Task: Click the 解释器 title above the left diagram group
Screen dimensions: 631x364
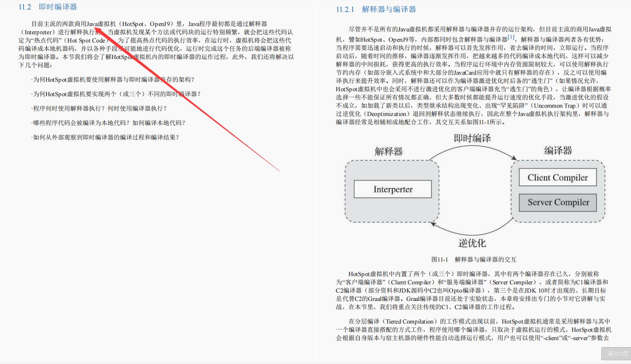Action: pos(389,151)
